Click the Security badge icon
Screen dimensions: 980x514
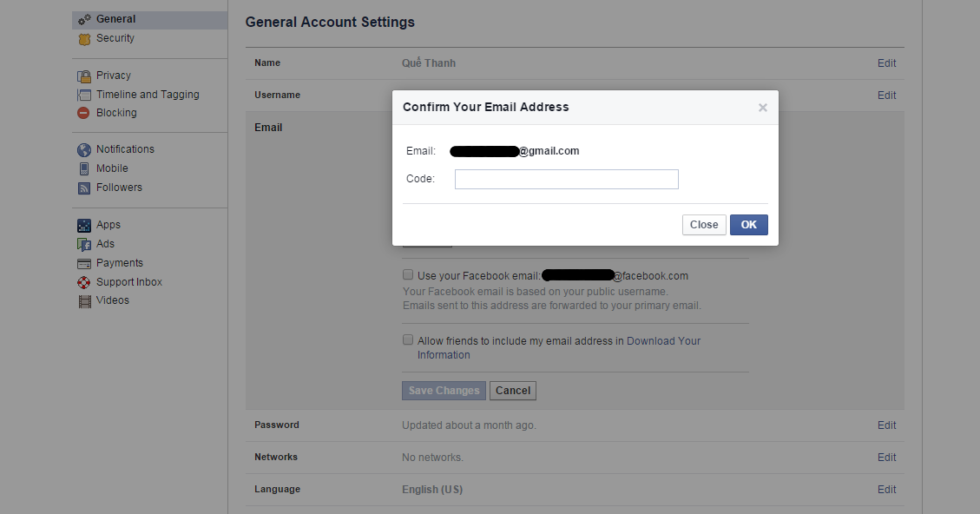point(83,39)
